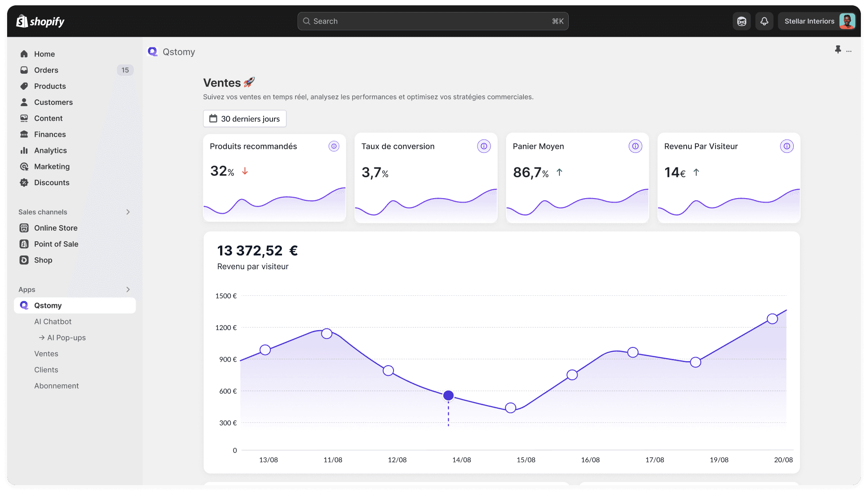This screenshot has height=494, width=868.
Task: Show info for Produits recommandés card
Action: pyautogui.click(x=334, y=146)
